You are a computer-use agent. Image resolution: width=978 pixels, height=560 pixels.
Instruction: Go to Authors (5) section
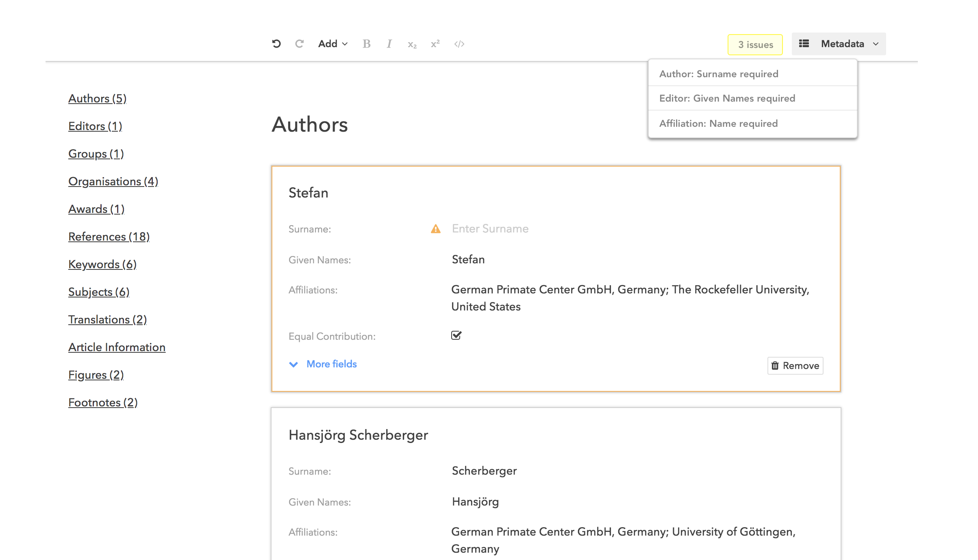pyautogui.click(x=98, y=99)
